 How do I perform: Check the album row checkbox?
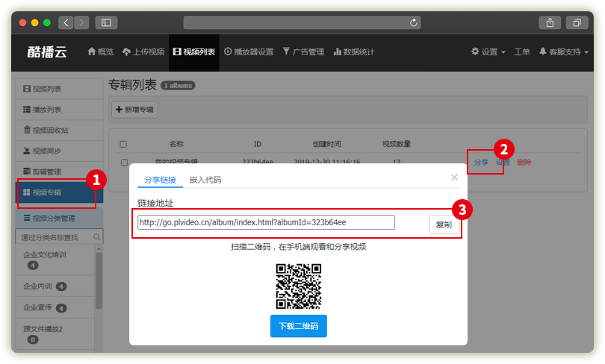pyautogui.click(x=123, y=162)
